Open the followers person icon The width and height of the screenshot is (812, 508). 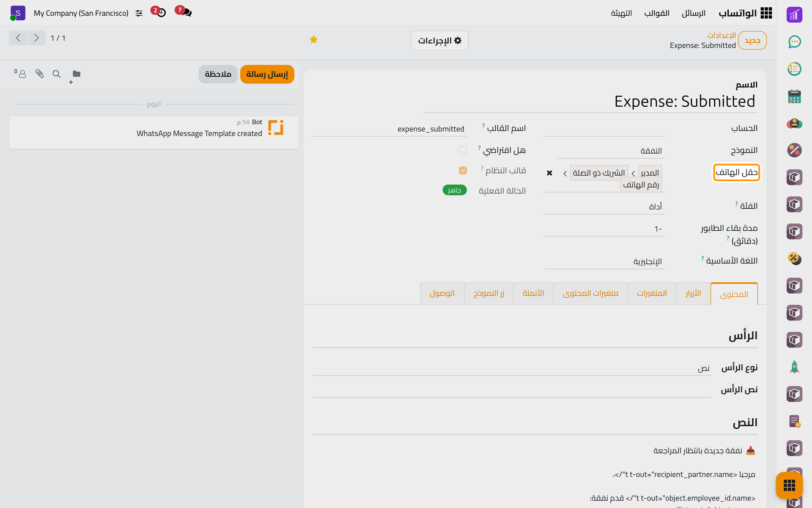point(20,74)
